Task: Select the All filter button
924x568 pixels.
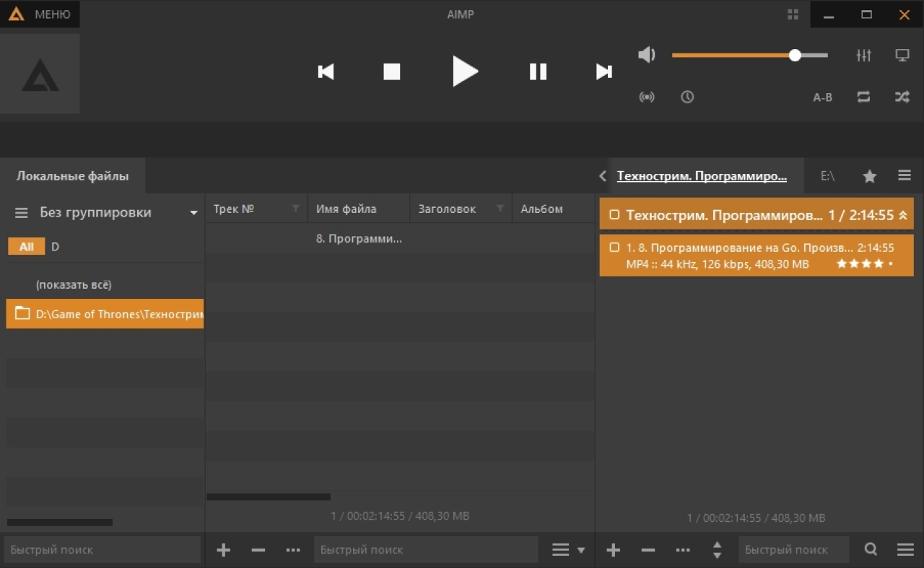Action: coord(27,247)
